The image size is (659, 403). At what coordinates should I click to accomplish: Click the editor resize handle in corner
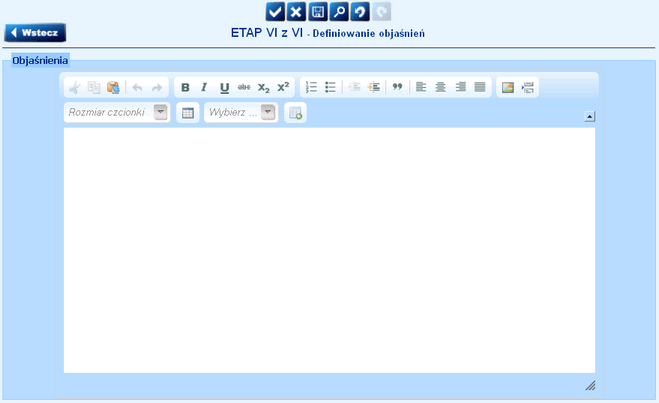click(590, 384)
